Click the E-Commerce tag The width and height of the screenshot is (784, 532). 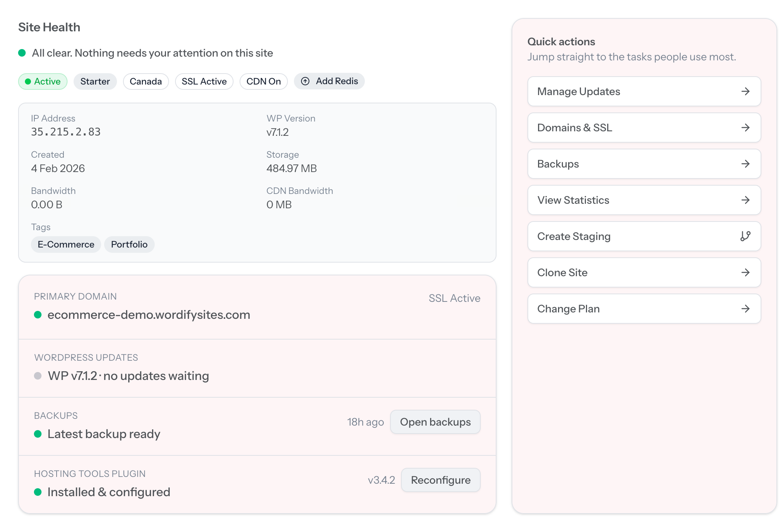(66, 244)
